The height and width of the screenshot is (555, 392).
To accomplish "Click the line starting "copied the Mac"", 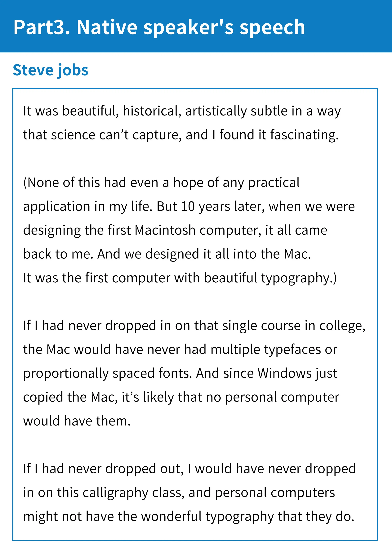I will point(181,397).
